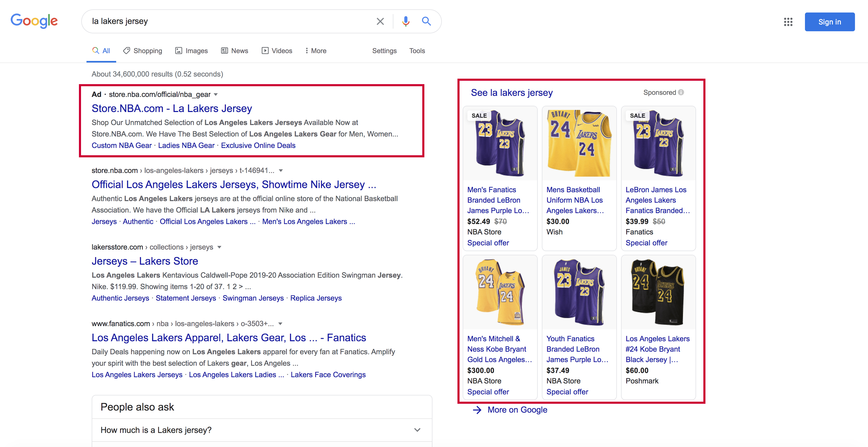
Task: Open search Tools
Action: [417, 51]
